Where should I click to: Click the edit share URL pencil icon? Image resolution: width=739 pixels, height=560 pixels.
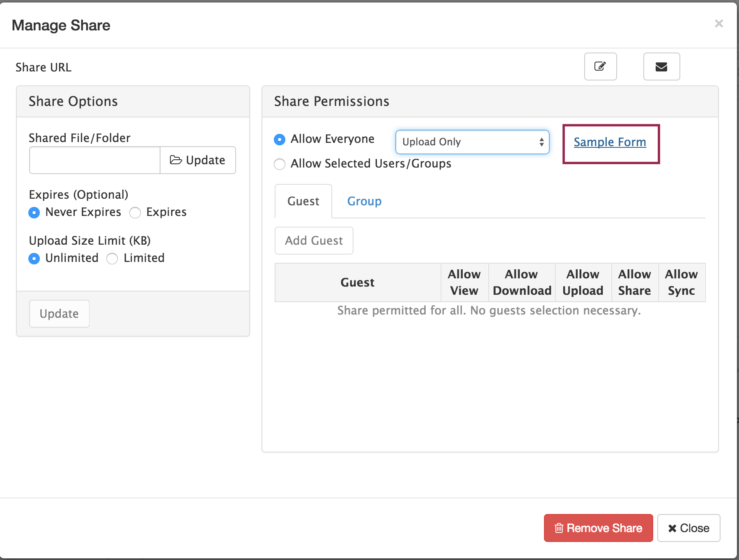click(600, 67)
